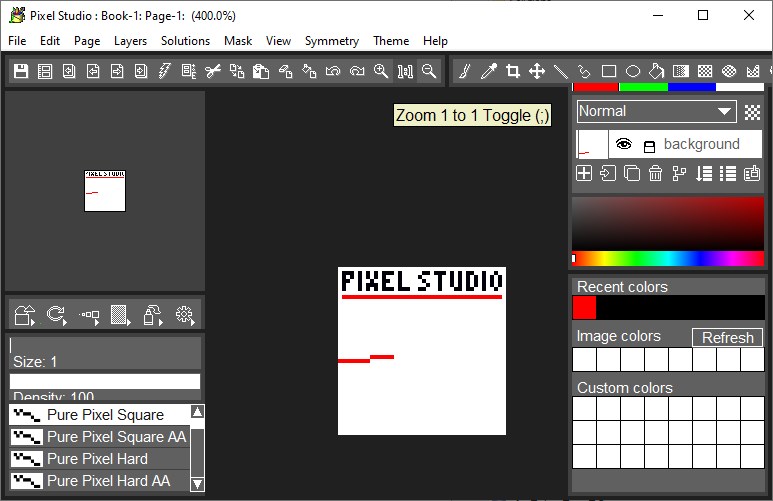Open the brush rotation options dropdown icon
This screenshot has height=501, width=773.
[x=57, y=315]
